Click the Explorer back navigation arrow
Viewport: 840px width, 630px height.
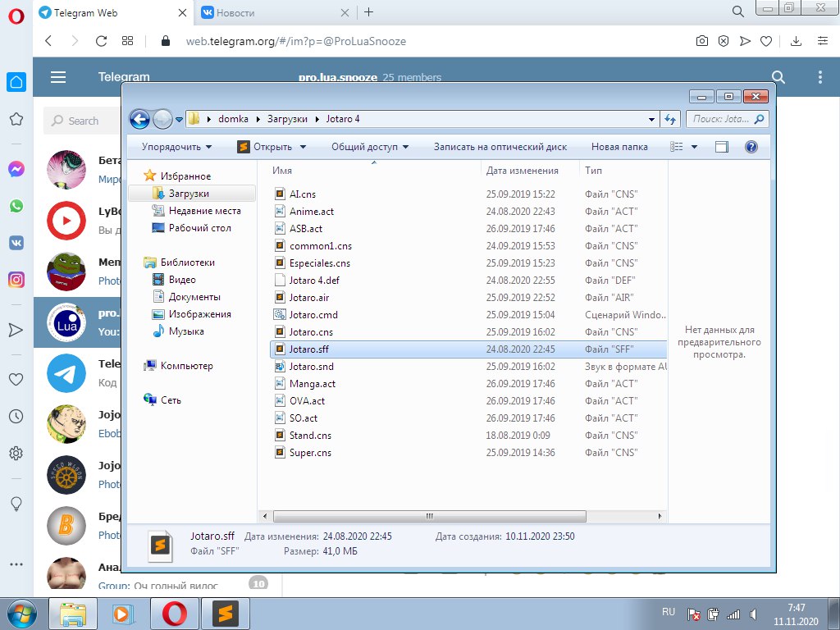[x=140, y=119]
